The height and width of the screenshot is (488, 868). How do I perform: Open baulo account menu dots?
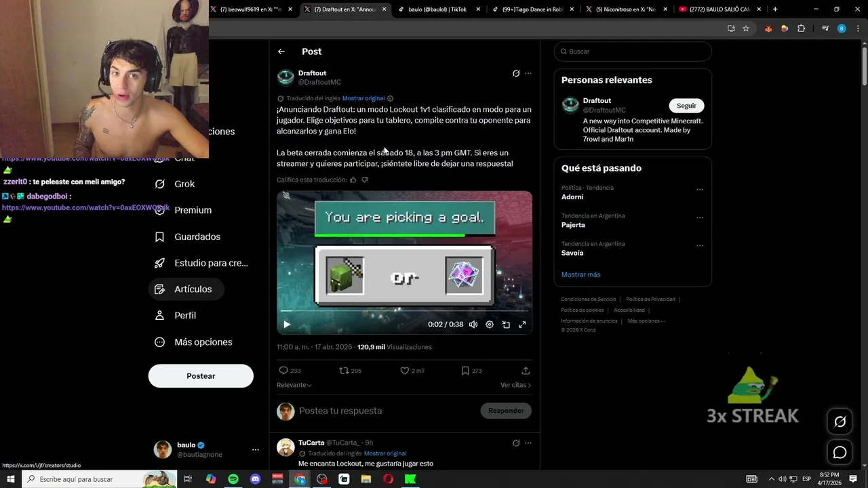click(x=256, y=449)
